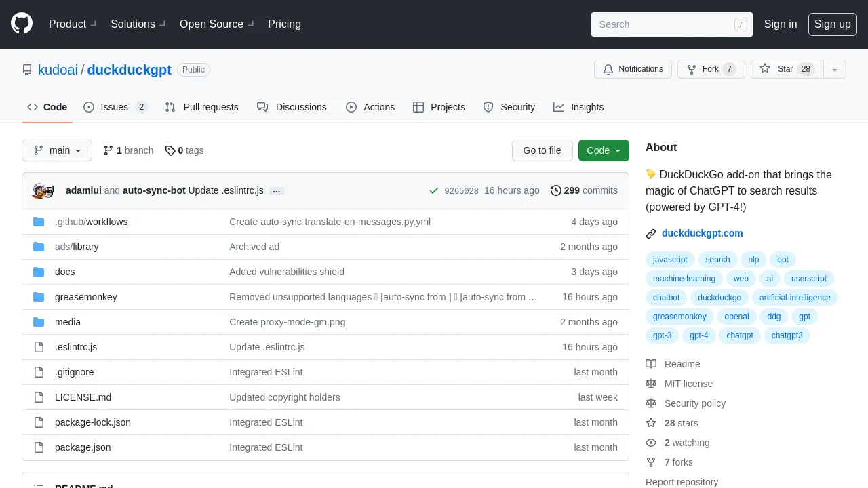
Task: Click the commit author avatars
Action: point(43,191)
